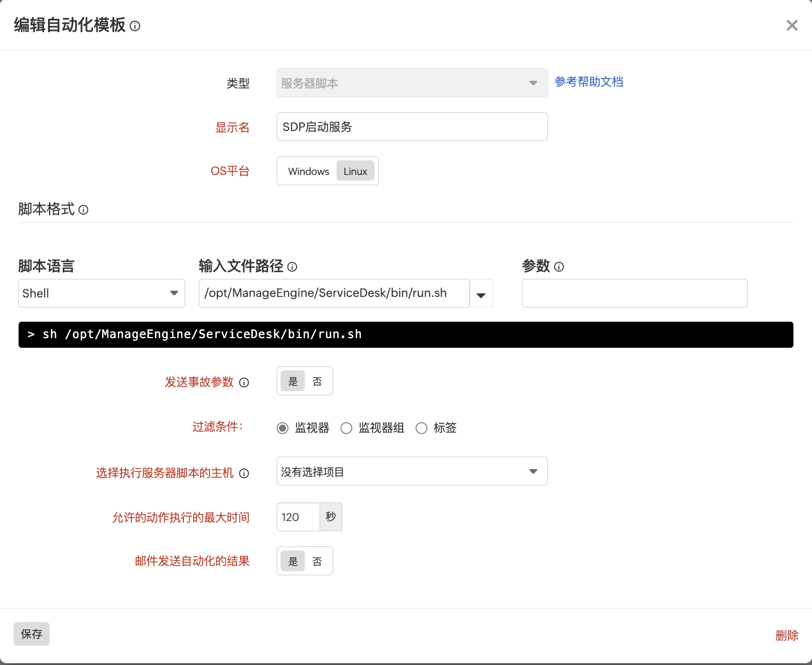The image size is (812, 665).
Task: Set 发送事故参数 to 否
Action: pyautogui.click(x=317, y=380)
